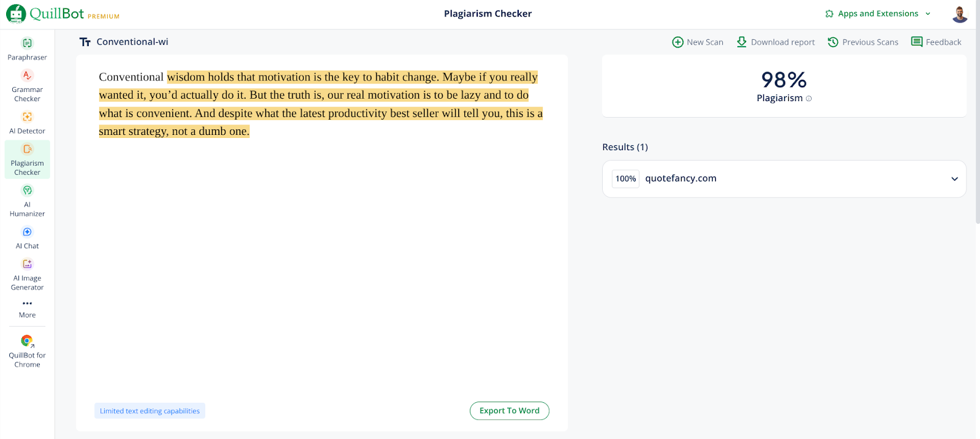Open the Apps and Extensions dropdown
The width and height of the screenshot is (980, 439).
[x=878, y=13]
